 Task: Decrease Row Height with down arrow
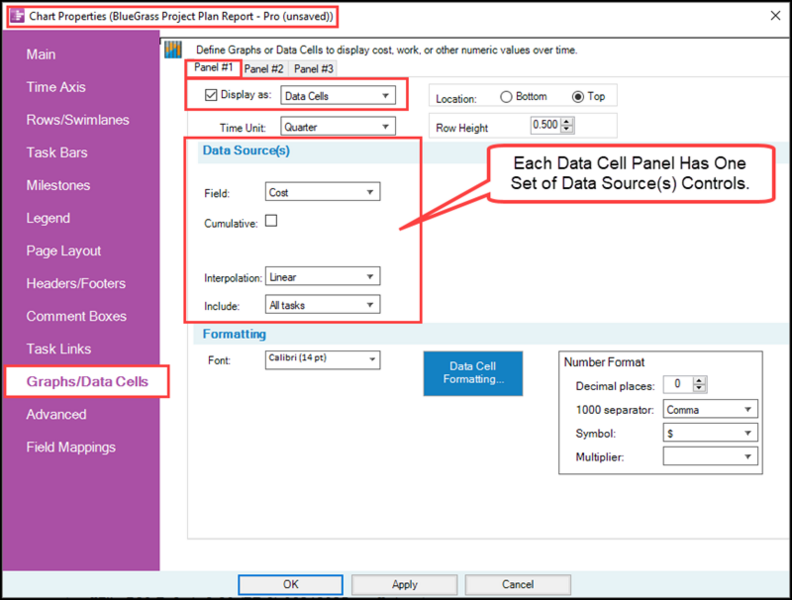(567, 129)
